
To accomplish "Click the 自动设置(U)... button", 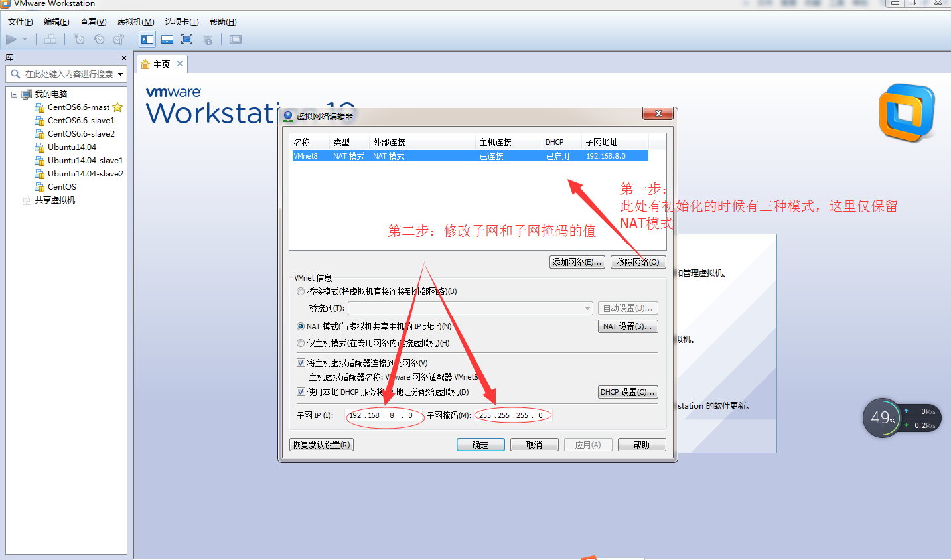I will click(628, 308).
